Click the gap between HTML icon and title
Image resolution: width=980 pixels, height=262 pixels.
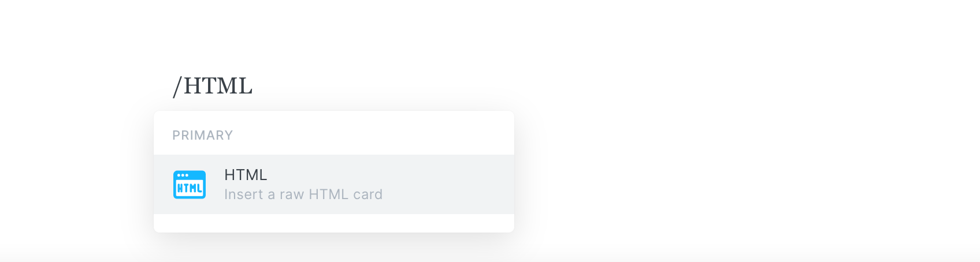(x=215, y=185)
